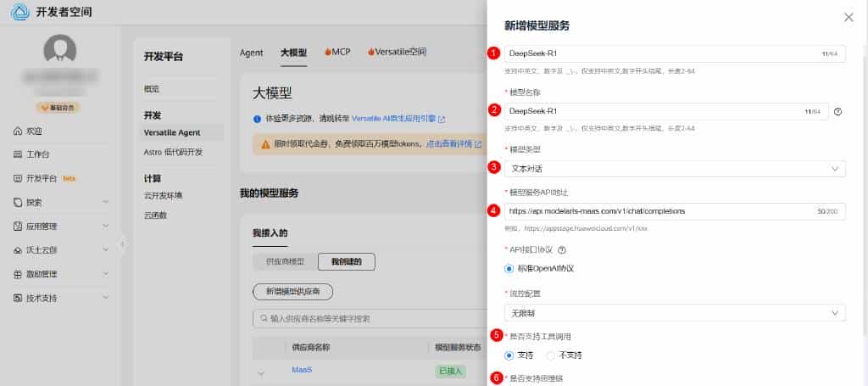Collapse the left sidebar handle

pos(122,243)
